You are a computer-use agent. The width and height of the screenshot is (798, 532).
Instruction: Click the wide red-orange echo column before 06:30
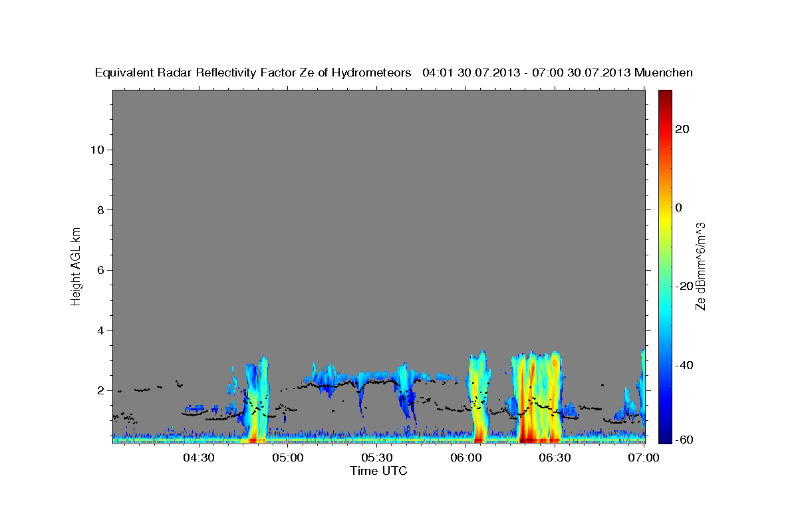537,397
